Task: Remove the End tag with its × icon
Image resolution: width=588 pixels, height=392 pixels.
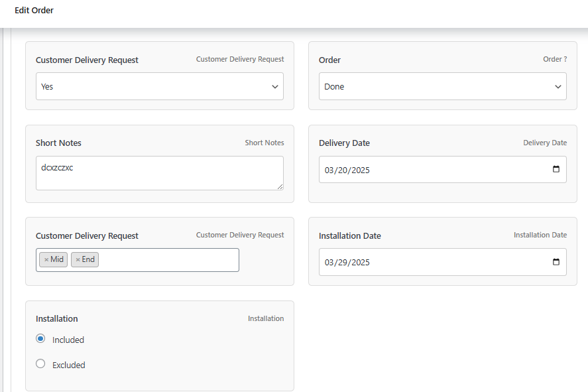Action: click(x=77, y=259)
